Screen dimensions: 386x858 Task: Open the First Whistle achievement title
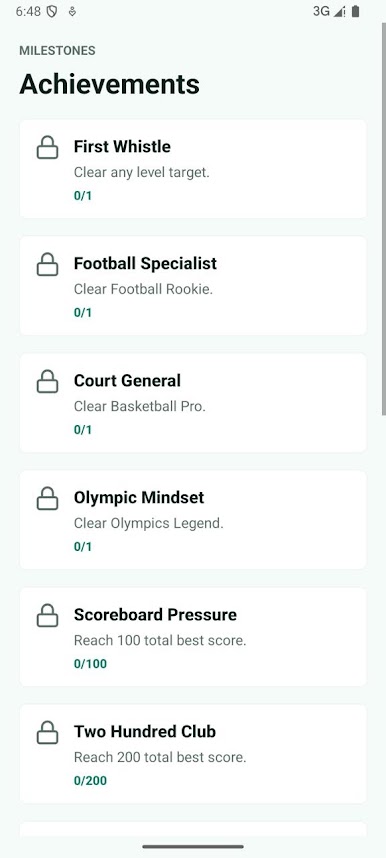pos(122,147)
